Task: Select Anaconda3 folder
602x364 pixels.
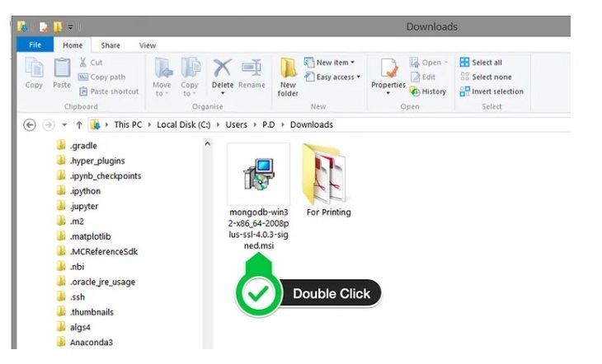Action: point(85,342)
